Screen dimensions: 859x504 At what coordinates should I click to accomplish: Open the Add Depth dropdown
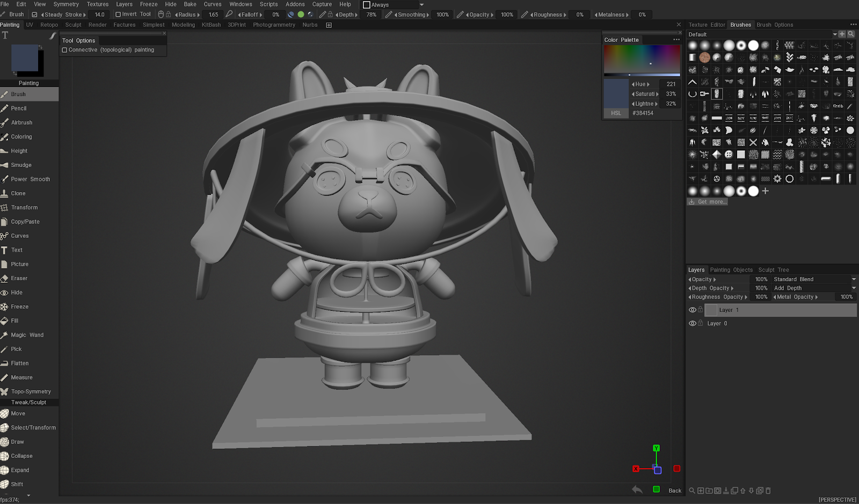854,288
